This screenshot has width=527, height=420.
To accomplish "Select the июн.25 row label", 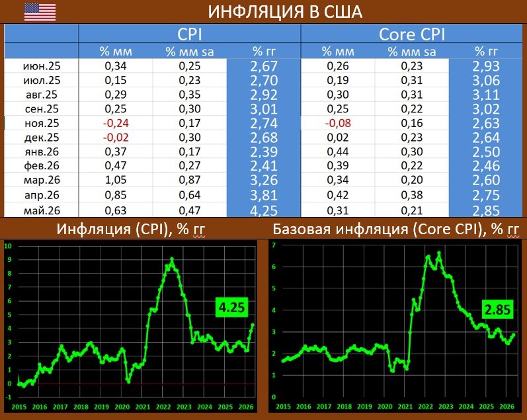I will [x=42, y=66].
